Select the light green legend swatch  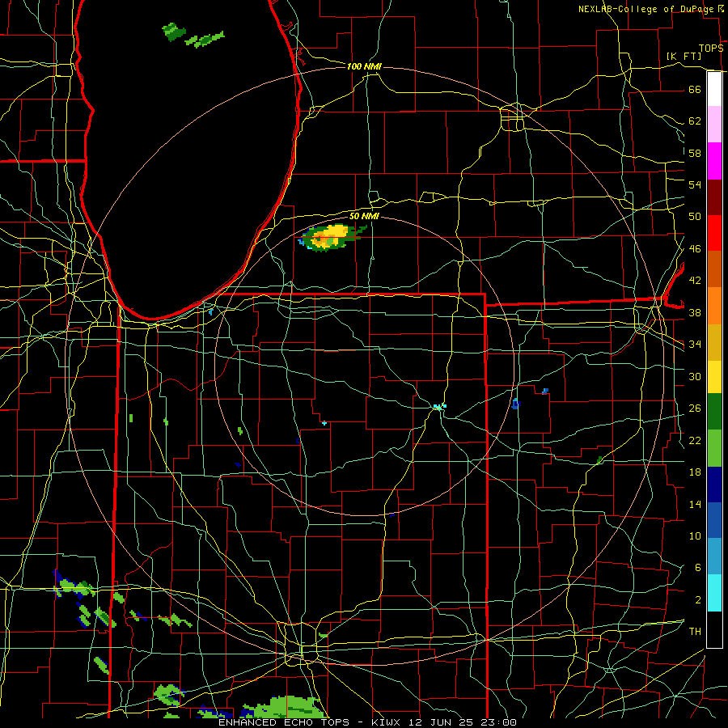(714, 448)
